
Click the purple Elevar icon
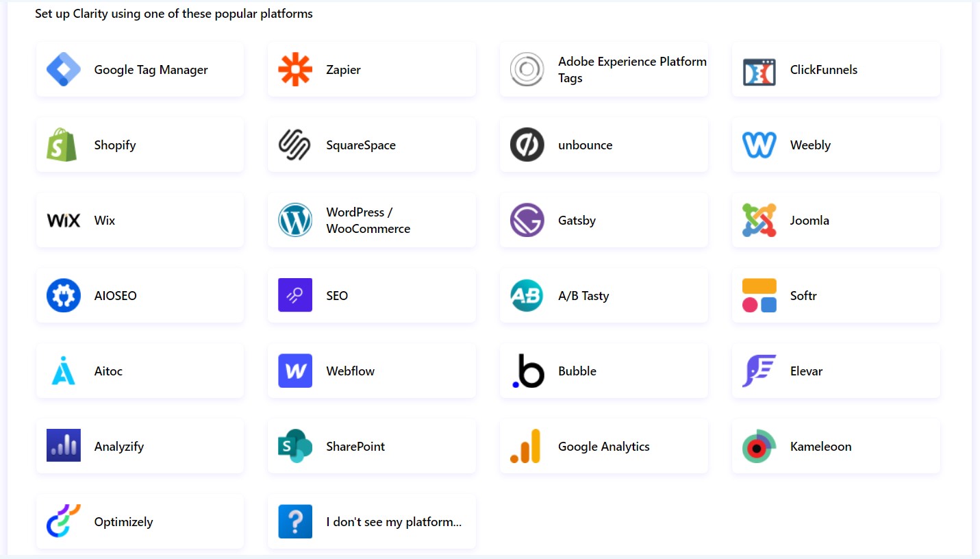pos(759,371)
